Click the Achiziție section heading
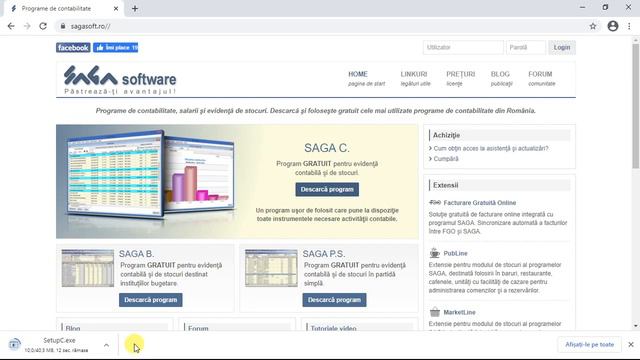The image size is (640, 360). (446, 135)
